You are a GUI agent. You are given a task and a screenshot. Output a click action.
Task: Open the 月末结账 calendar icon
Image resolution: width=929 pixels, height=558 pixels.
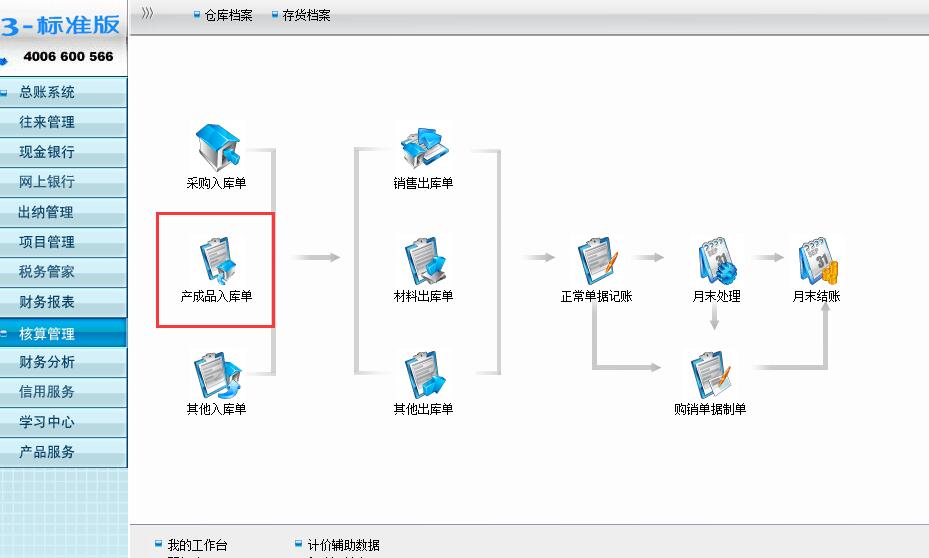click(818, 261)
